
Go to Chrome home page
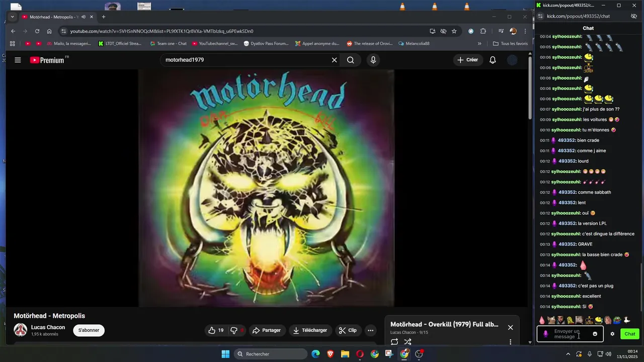point(49,31)
